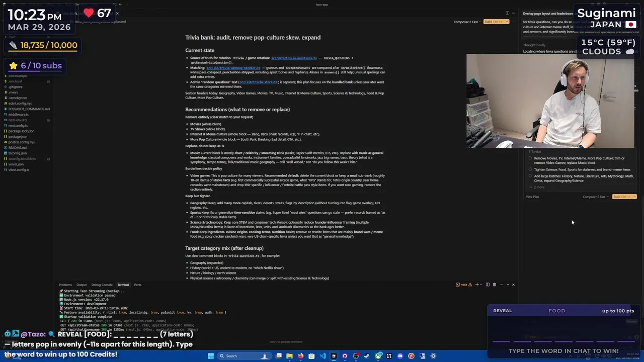Image resolution: width=644 pixels, height=362 pixels.
Task: Open postcss.config.mjs file
Action: point(21,142)
